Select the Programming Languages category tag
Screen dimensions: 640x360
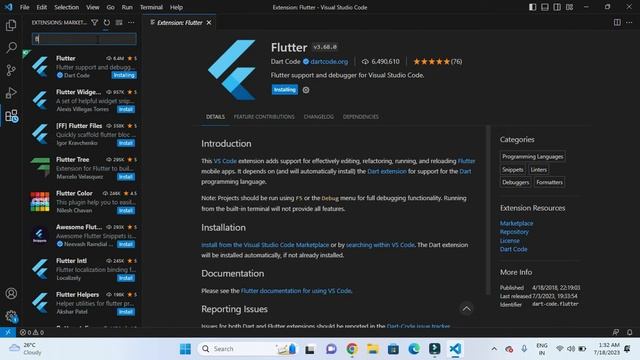coord(533,156)
